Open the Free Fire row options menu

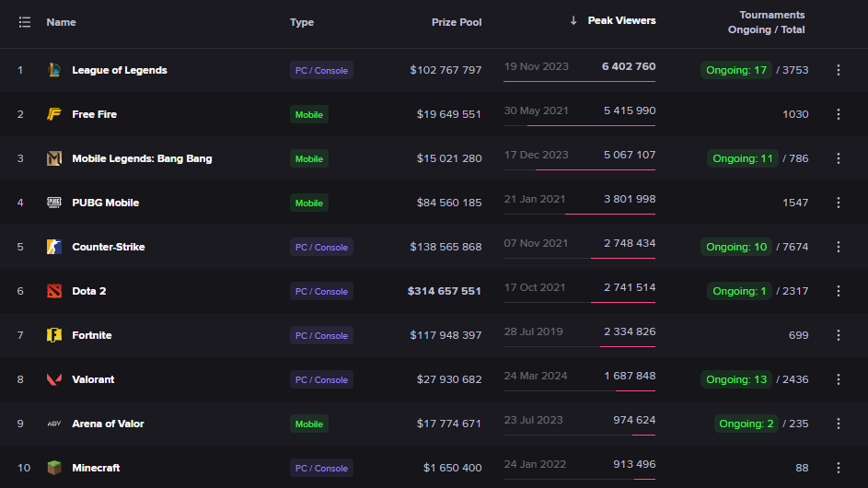click(839, 114)
